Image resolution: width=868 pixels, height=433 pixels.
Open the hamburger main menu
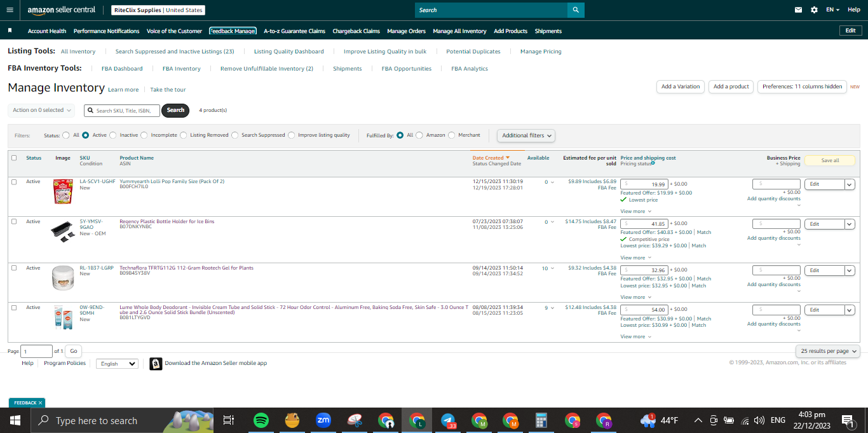tap(9, 10)
